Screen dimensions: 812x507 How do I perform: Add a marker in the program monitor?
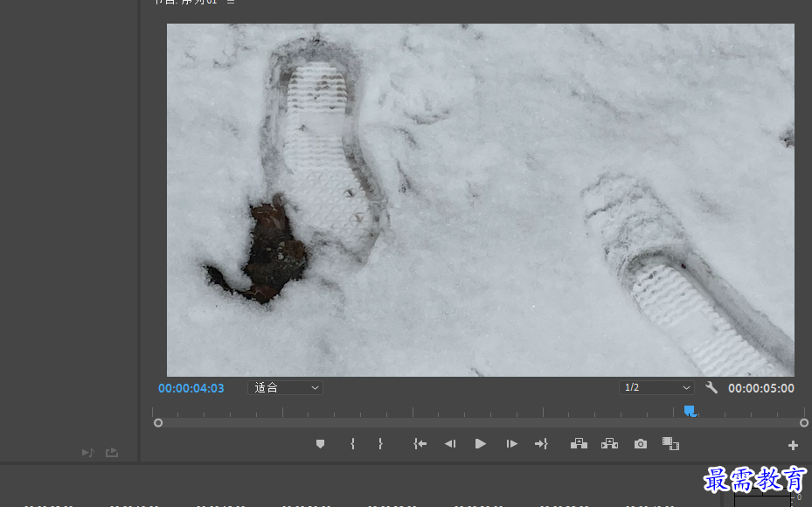320,444
